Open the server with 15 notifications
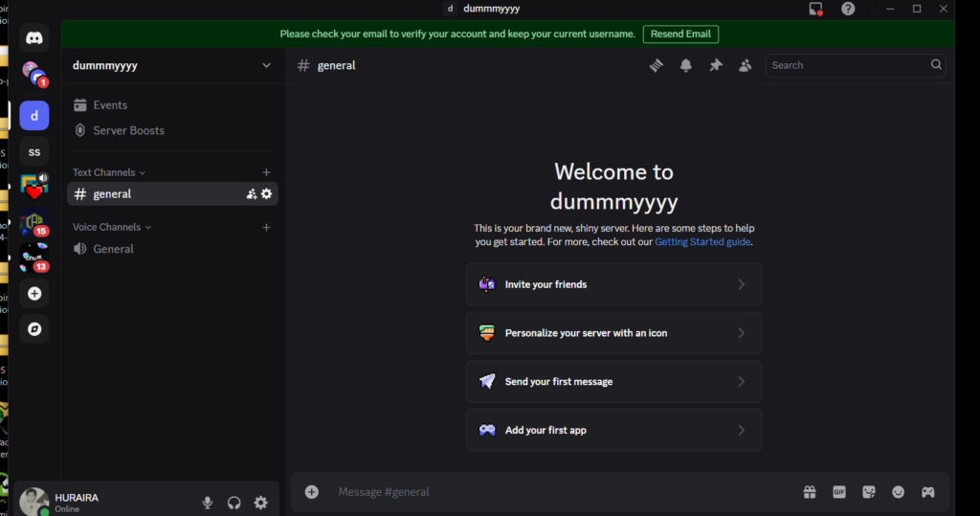The height and width of the screenshot is (516, 980). tap(34, 223)
